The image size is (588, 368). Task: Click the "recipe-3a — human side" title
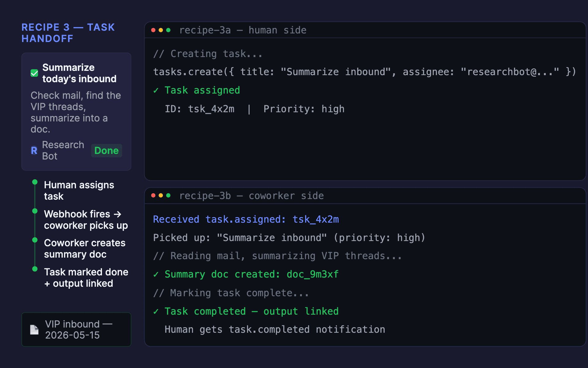243,30
